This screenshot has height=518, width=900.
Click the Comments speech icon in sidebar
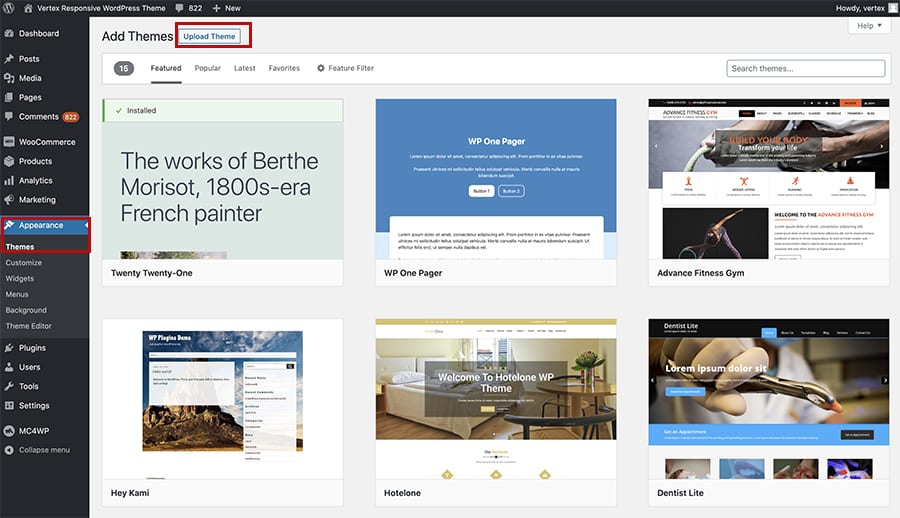[x=9, y=117]
